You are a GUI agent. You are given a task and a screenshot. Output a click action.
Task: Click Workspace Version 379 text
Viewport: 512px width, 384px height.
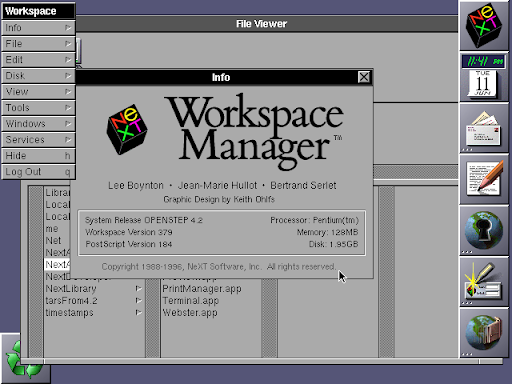pos(129,232)
